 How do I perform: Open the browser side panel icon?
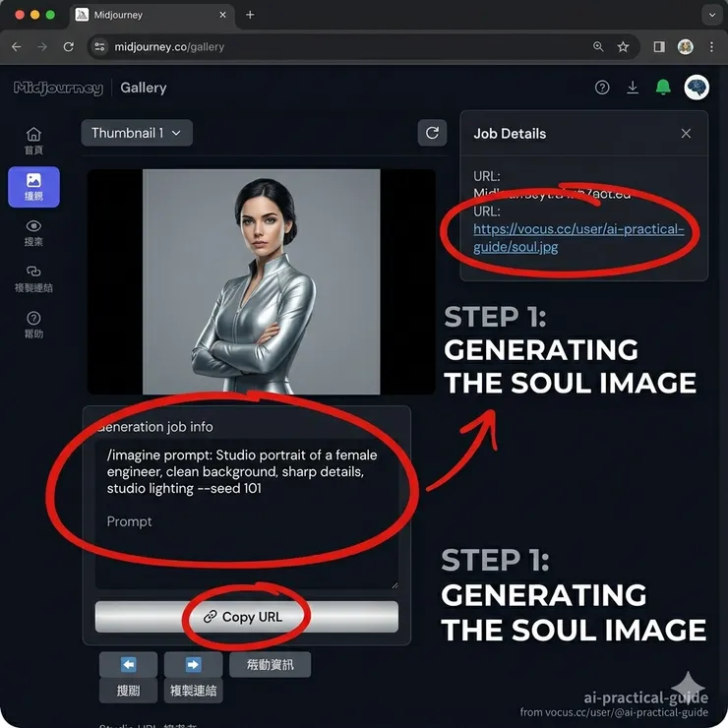pos(659,46)
